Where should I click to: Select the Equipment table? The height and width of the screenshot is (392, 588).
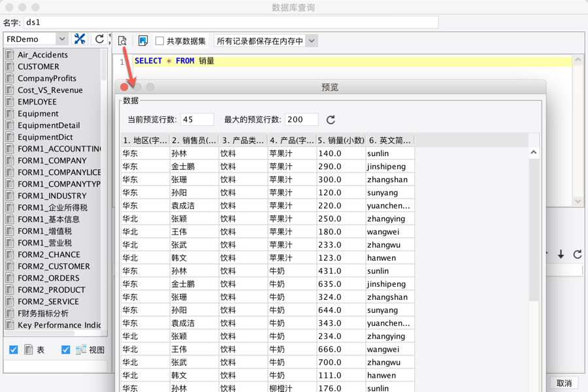click(38, 113)
